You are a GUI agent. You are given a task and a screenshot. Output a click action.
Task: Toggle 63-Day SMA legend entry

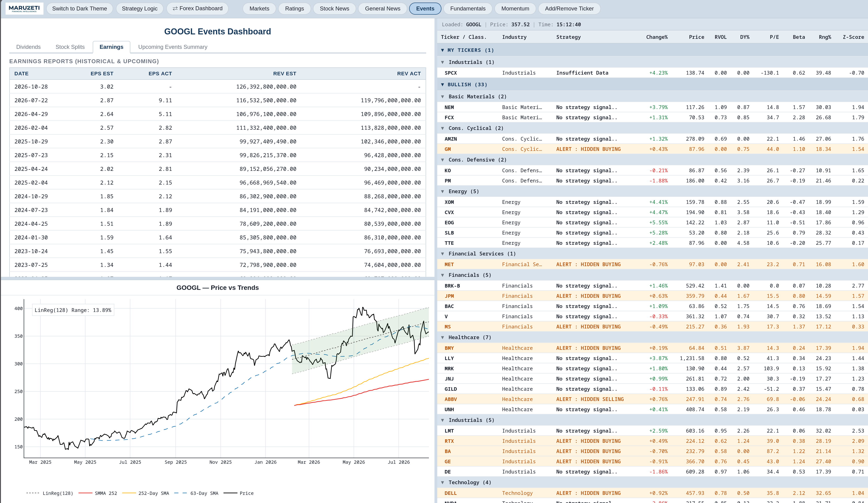point(196,493)
